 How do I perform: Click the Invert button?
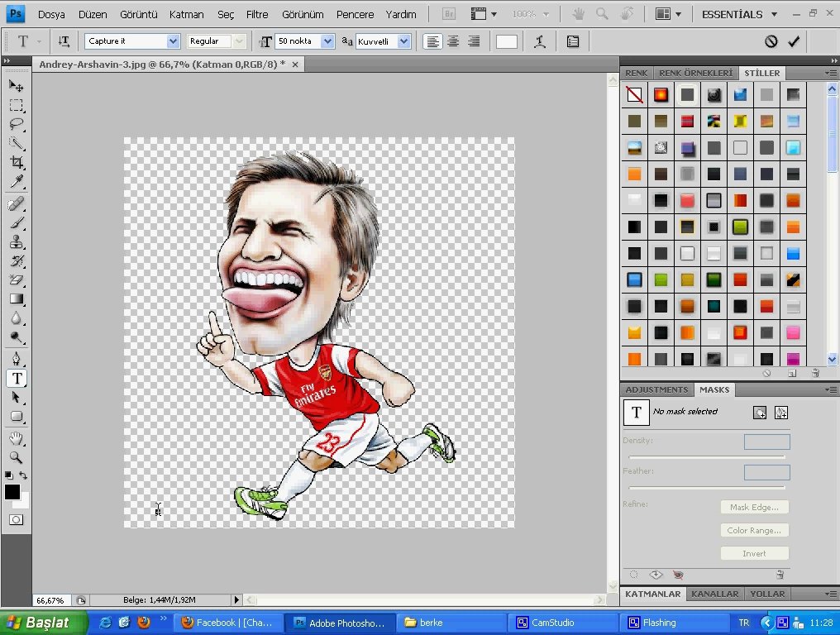coord(754,553)
